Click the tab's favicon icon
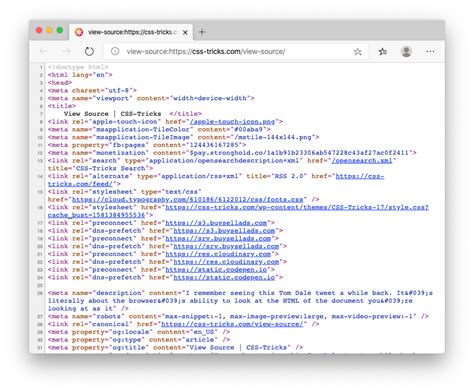This screenshot has height=392, width=474. pos(79,32)
